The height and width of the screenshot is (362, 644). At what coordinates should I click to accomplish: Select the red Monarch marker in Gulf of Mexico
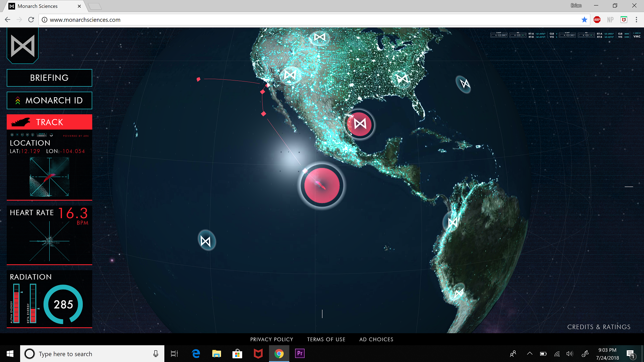pyautogui.click(x=360, y=124)
